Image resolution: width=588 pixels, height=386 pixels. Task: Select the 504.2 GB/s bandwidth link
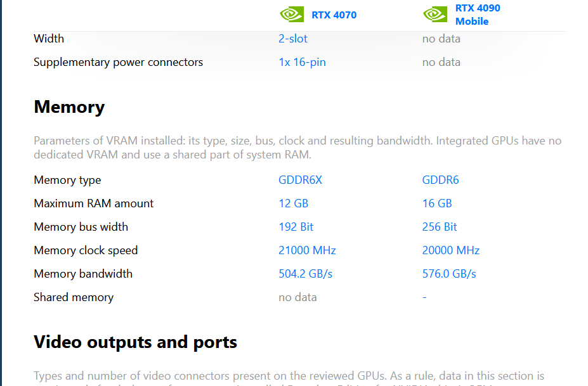coord(305,274)
